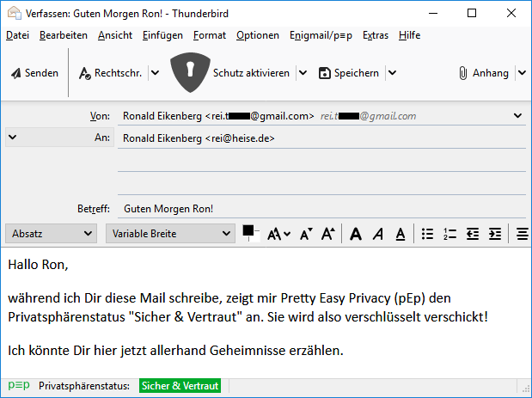Click the pEp logo in status bar

click(19, 385)
